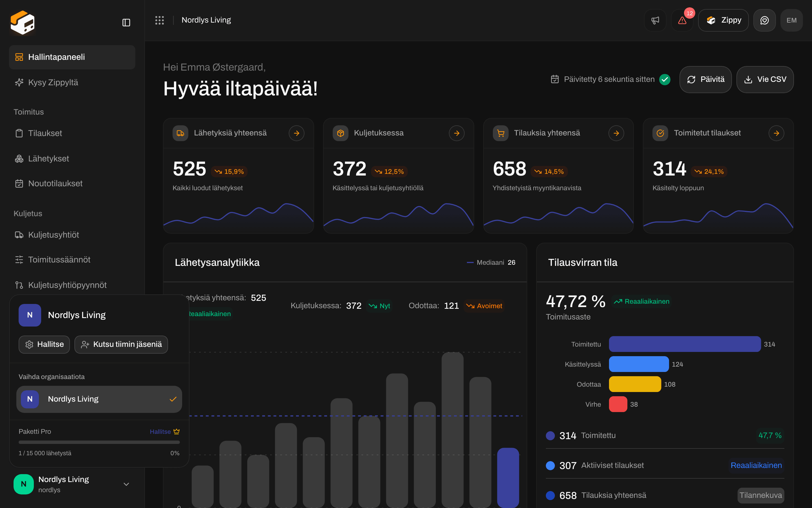Image resolution: width=812 pixels, height=508 pixels.
Task: Click the crown icon next to Hallitse
Action: [x=176, y=432]
